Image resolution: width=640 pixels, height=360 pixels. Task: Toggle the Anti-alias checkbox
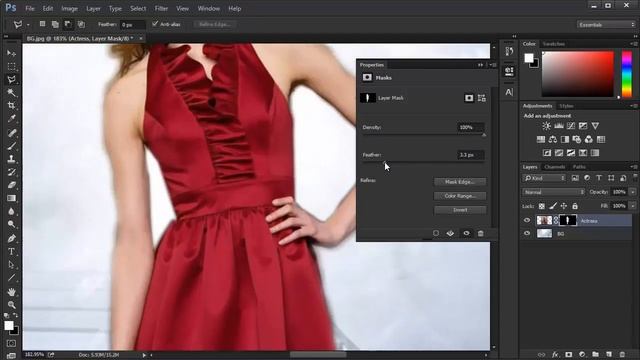pyautogui.click(x=155, y=24)
